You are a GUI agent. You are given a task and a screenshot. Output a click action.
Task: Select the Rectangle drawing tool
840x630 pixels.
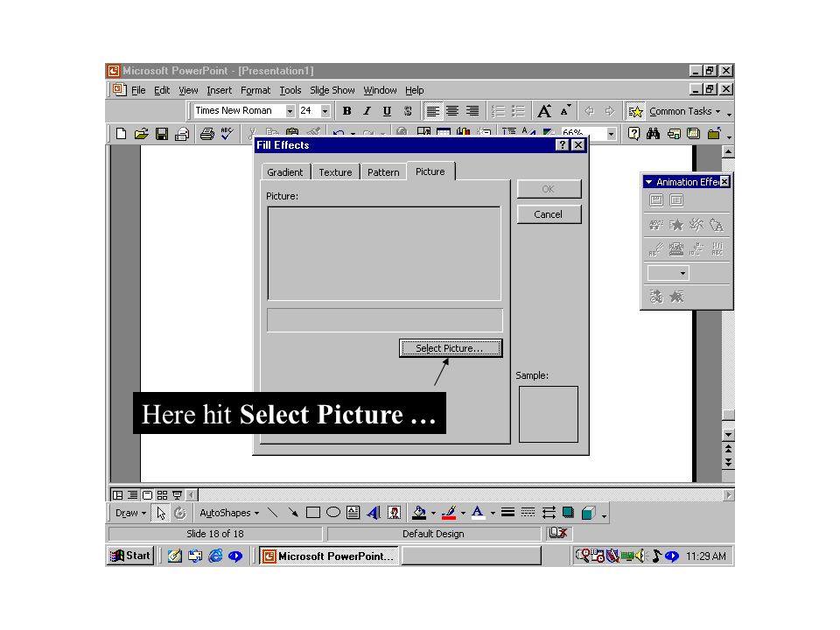(x=313, y=513)
